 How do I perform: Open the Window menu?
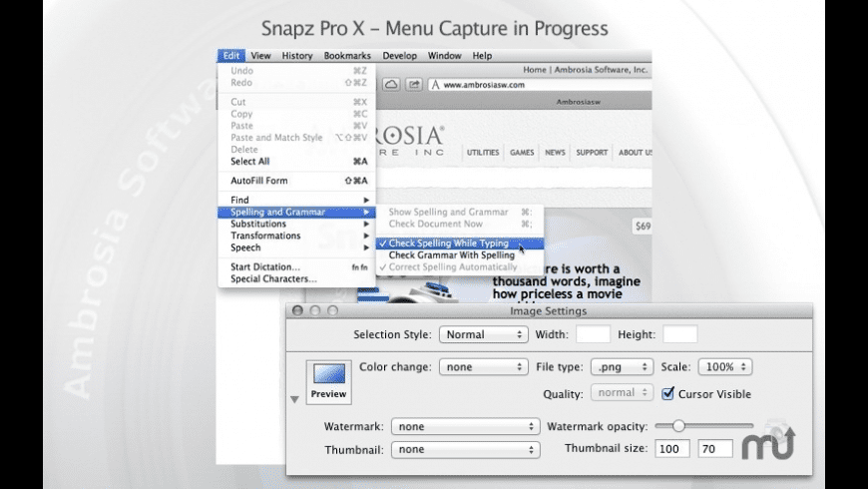(x=445, y=55)
